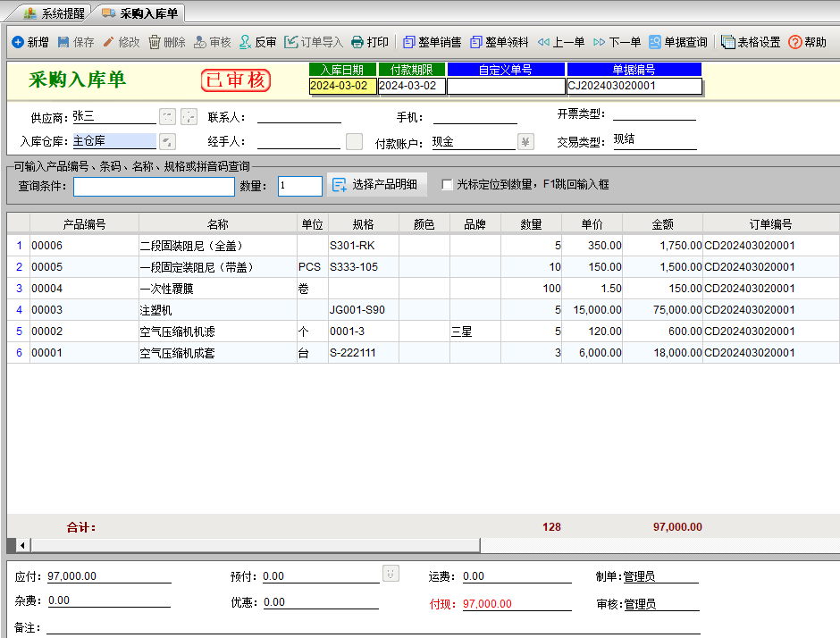Open 单据查询 document search
Viewport: 840px width, 638px height.
[x=677, y=42]
